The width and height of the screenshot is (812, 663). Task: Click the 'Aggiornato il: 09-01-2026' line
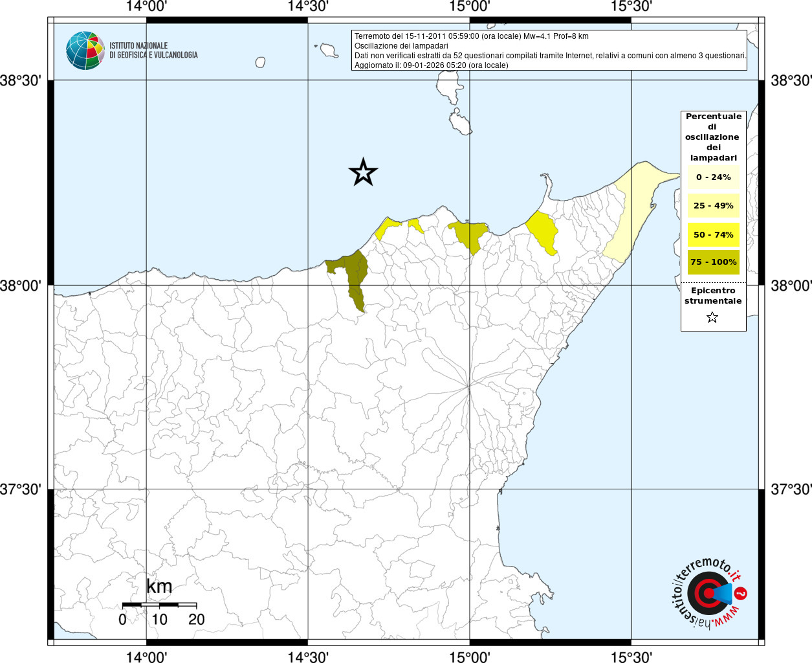point(431,65)
